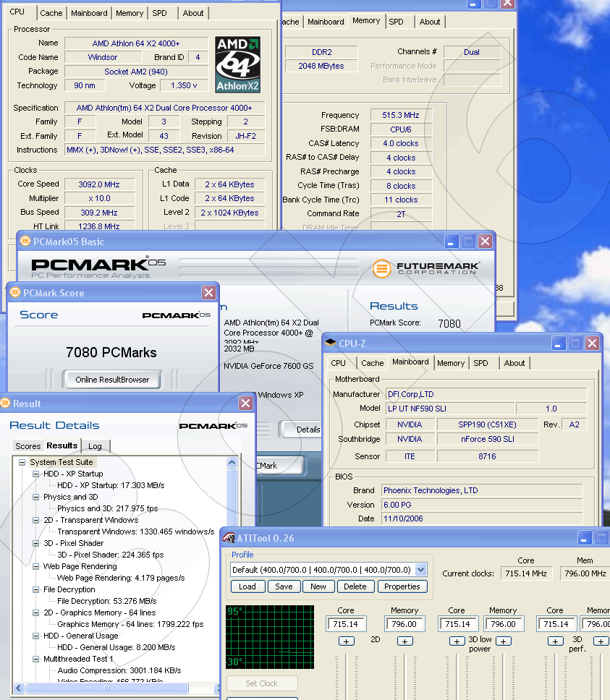Click the 2D Memory clock slider track
This screenshot has width=610, height=700.
405,676
